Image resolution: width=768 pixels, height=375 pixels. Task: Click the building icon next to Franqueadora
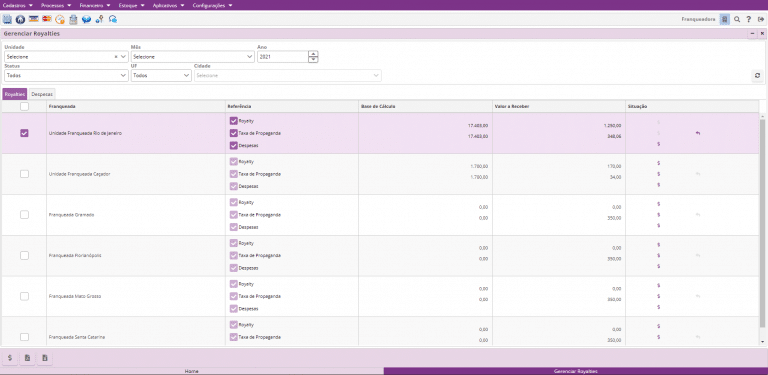(724, 20)
